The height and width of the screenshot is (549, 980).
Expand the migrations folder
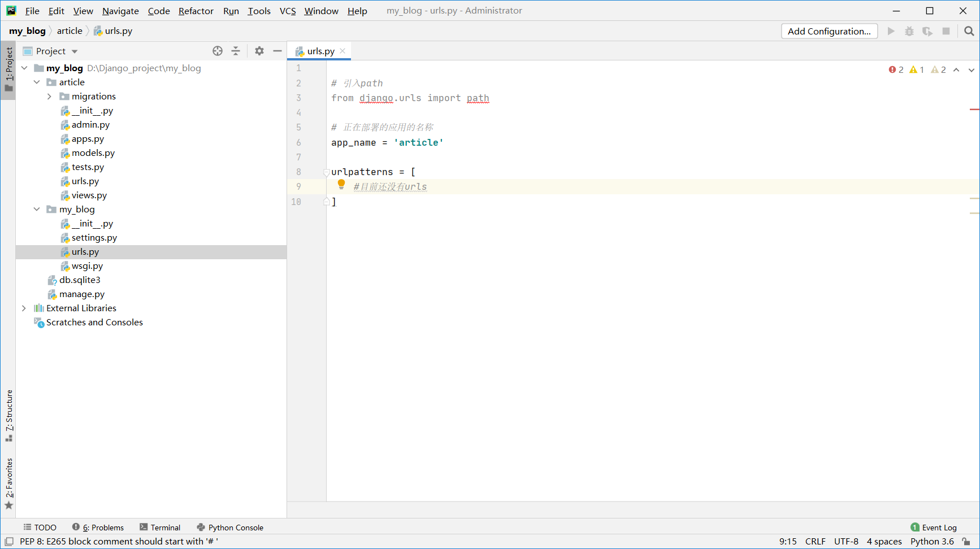click(49, 96)
